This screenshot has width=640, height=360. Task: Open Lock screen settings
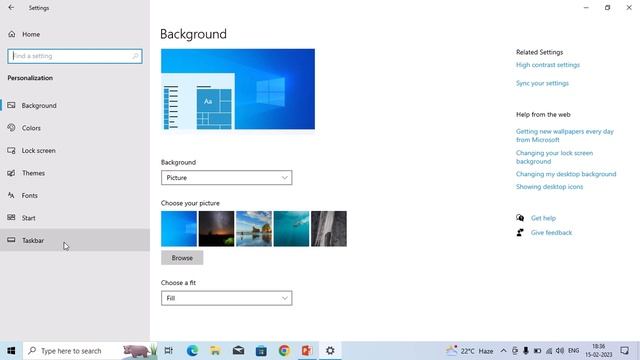pos(75,150)
